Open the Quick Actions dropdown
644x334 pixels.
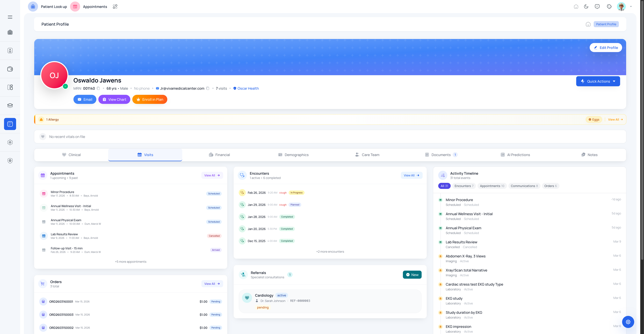(598, 81)
